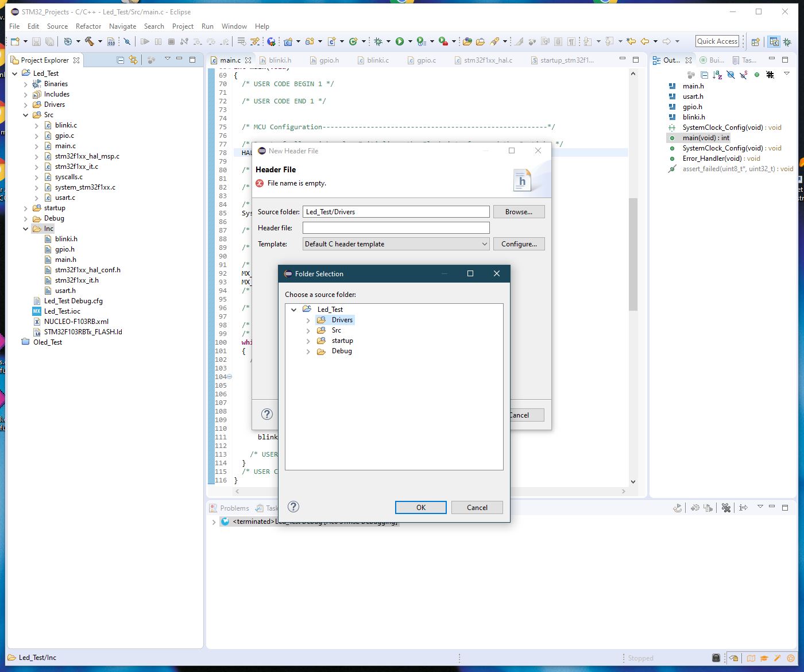
Task: Switch to Debug perspective bug icon
Action: point(786,41)
